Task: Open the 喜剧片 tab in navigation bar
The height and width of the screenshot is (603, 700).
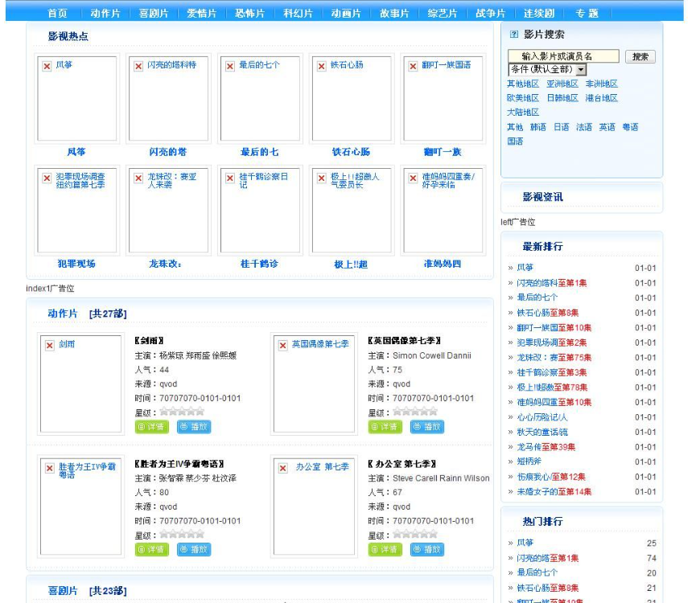Action: (154, 14)
